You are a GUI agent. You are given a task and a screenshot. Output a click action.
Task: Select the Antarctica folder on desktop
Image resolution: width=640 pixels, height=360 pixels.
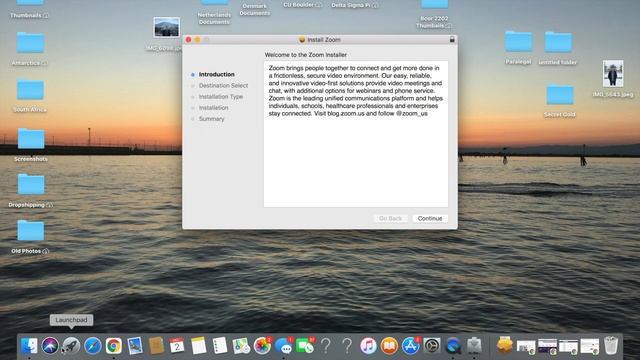pos(30,43)
